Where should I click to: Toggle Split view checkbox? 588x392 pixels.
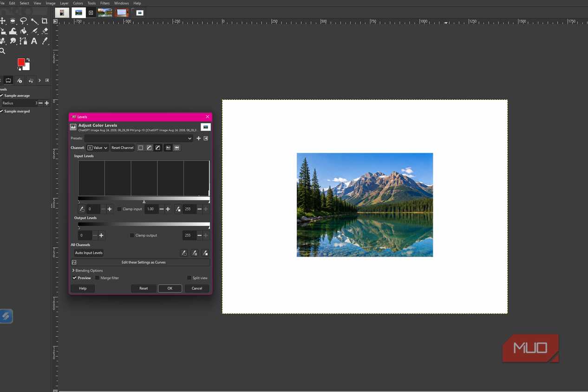tap(197, 278)
